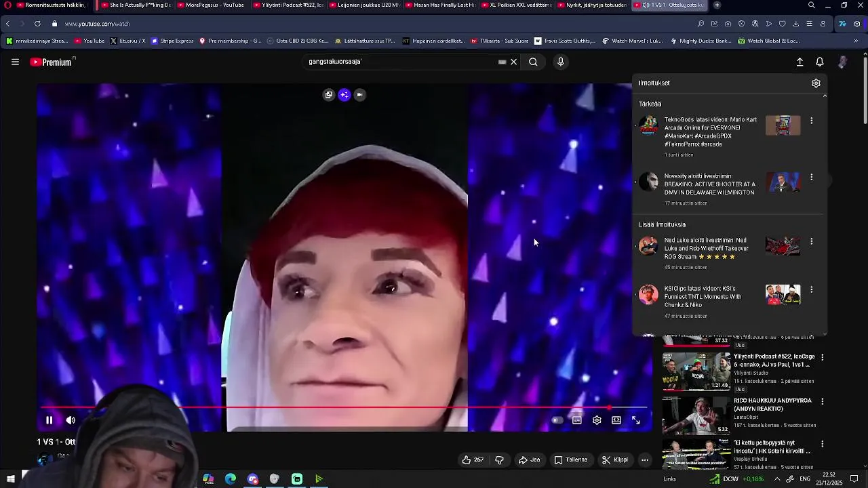Run search with magnifier button

(533, 62)
